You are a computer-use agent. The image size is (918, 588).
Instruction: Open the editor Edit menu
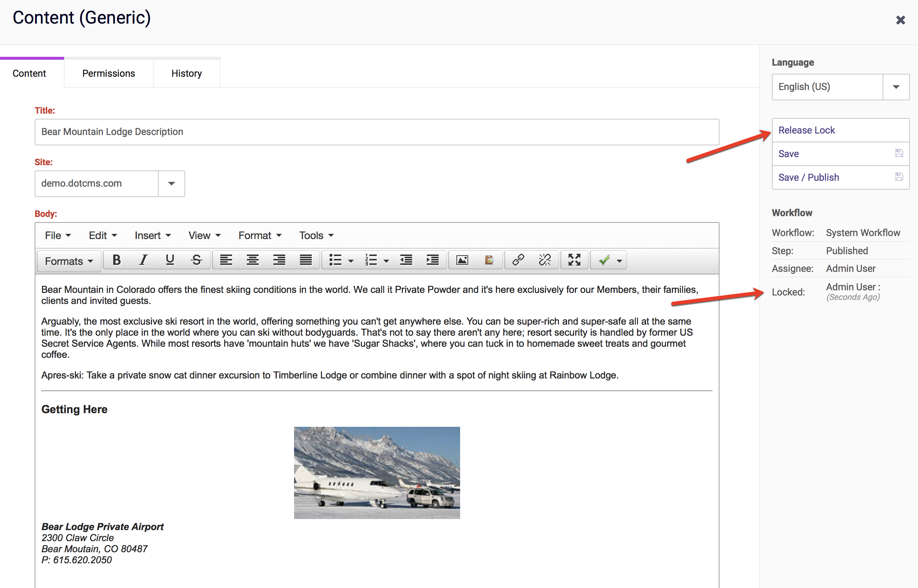tap(103, 236)
